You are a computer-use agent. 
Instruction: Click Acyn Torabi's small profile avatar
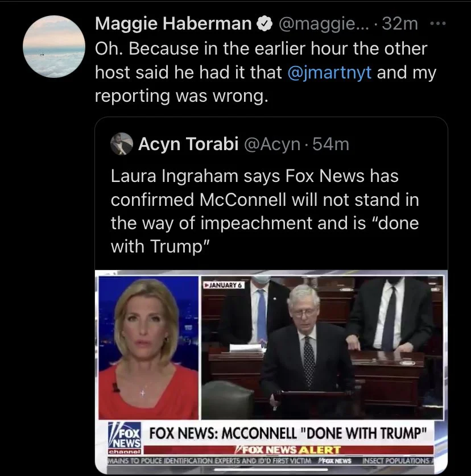121,144
